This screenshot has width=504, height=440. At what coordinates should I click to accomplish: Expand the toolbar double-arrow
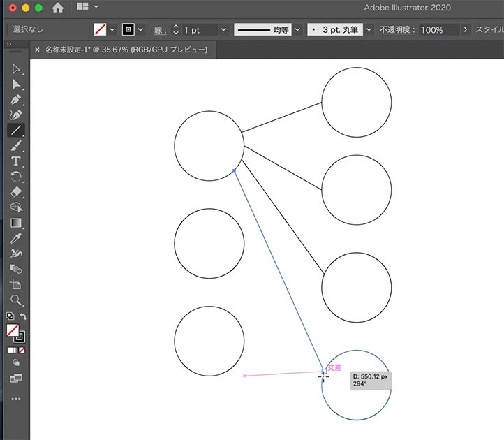coord(9,44)
